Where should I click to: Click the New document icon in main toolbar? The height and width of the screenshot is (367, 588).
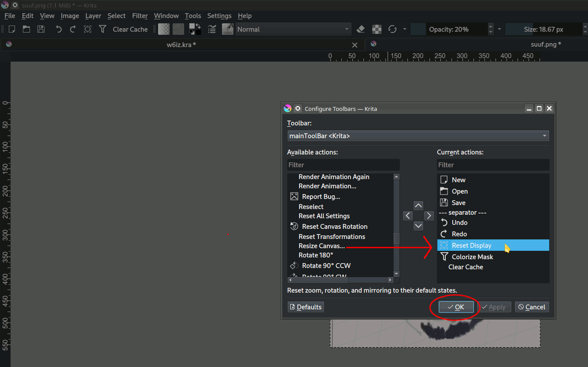pos(12,29)
